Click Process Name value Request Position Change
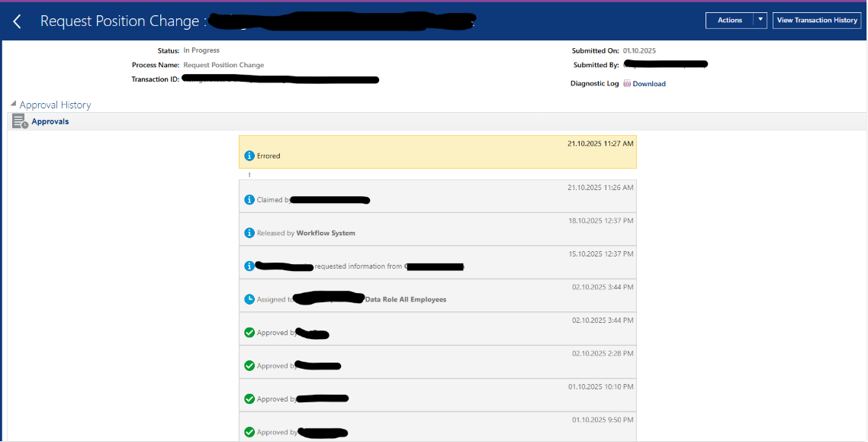This screenshot has height=442, width=868. point(223,65)
